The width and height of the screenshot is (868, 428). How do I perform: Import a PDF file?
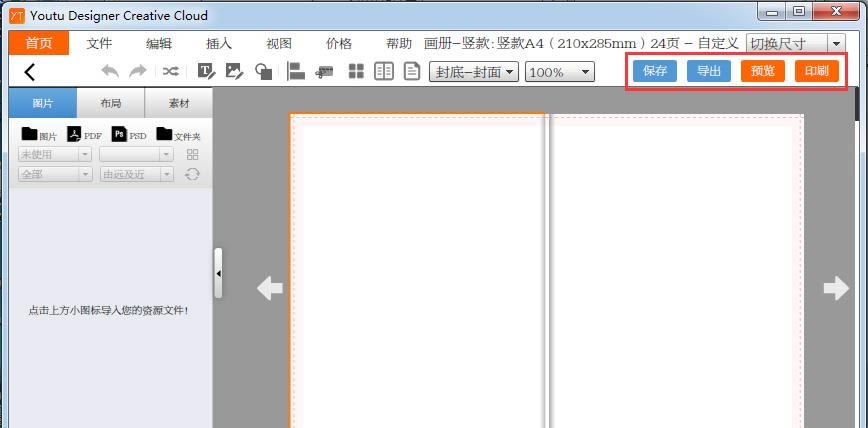tap(74, 133)
